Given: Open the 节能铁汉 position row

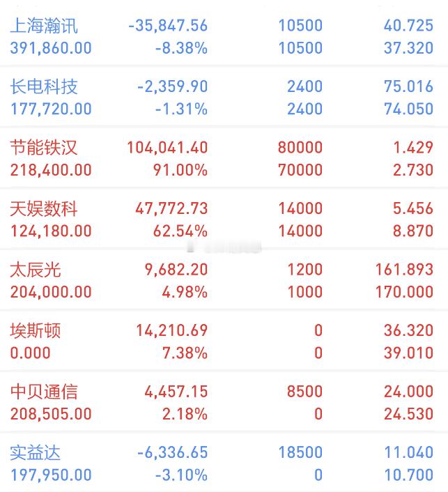Looking at the screenshot, I should click(x=224, y=158).
